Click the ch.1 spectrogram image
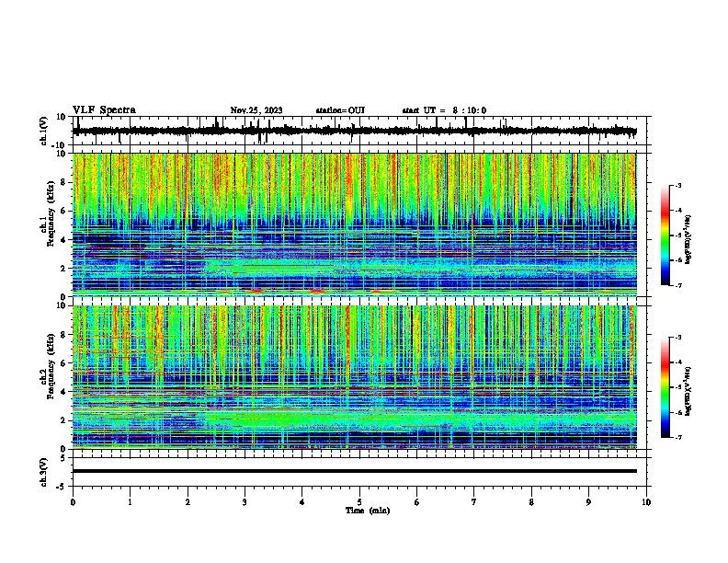This screenshot has height=563, width=728. coord(354,224)
